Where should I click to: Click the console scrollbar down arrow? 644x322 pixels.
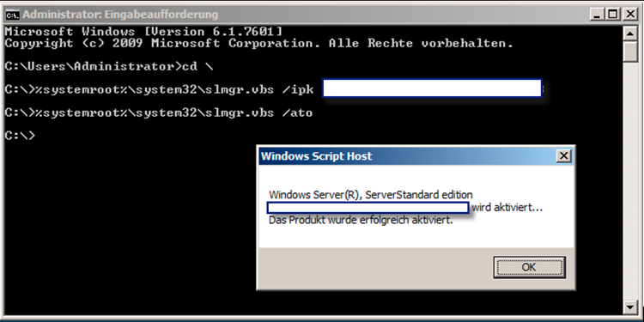(629, 307)
